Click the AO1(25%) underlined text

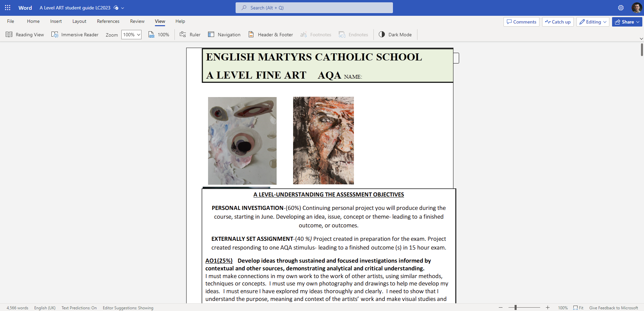click(219, 261)
